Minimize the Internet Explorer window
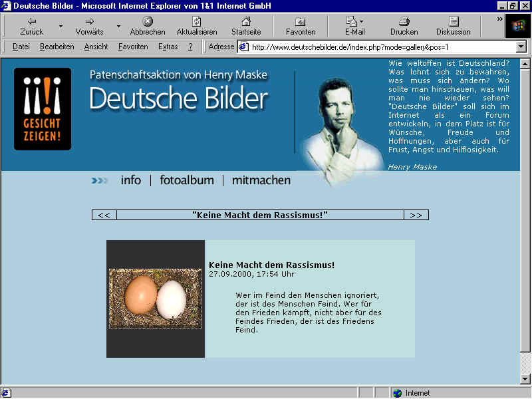532x399 pixels. (x=503, y=6)
